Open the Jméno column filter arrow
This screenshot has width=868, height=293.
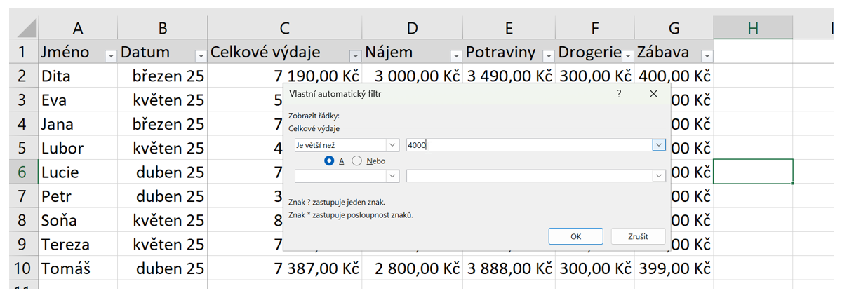click(x=110, y=56)
